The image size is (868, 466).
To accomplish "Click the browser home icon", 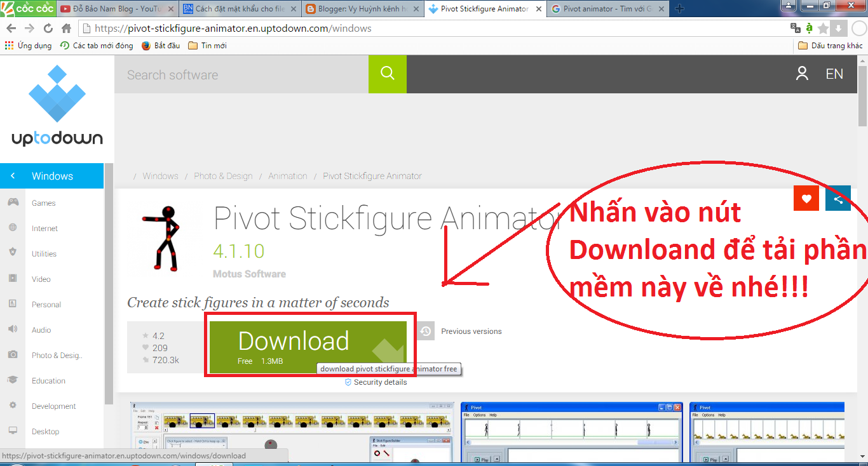I will (x=66, y=29).
